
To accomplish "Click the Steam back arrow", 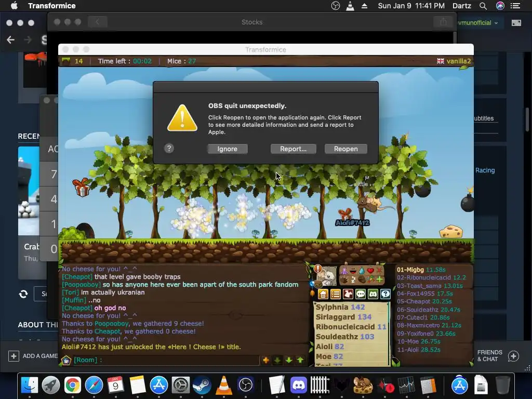I will [10, 40].
